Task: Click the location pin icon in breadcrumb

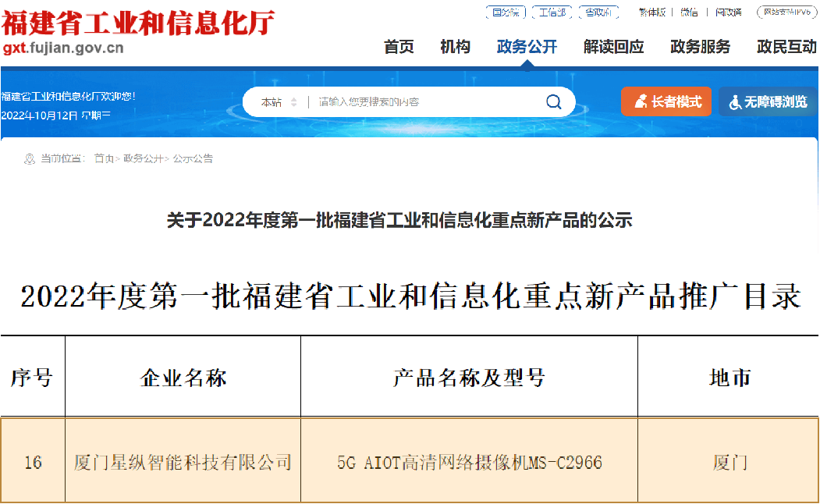Action: pos(30,158)
